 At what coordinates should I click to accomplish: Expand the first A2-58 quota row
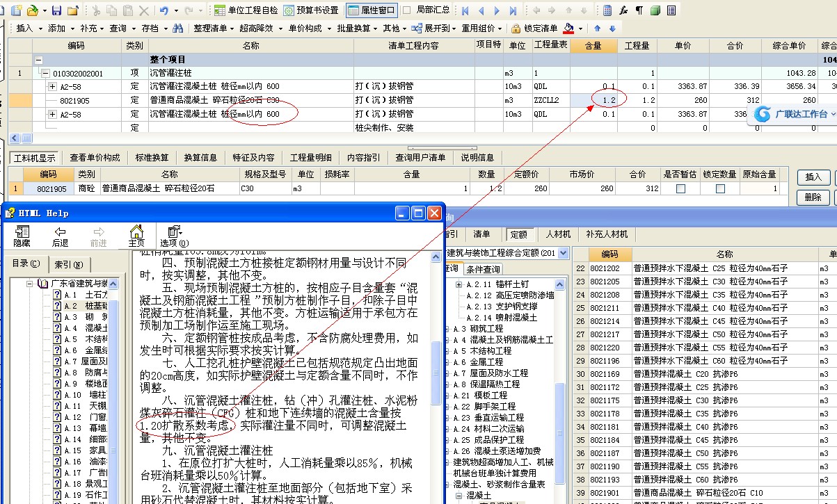coord(52,86)
